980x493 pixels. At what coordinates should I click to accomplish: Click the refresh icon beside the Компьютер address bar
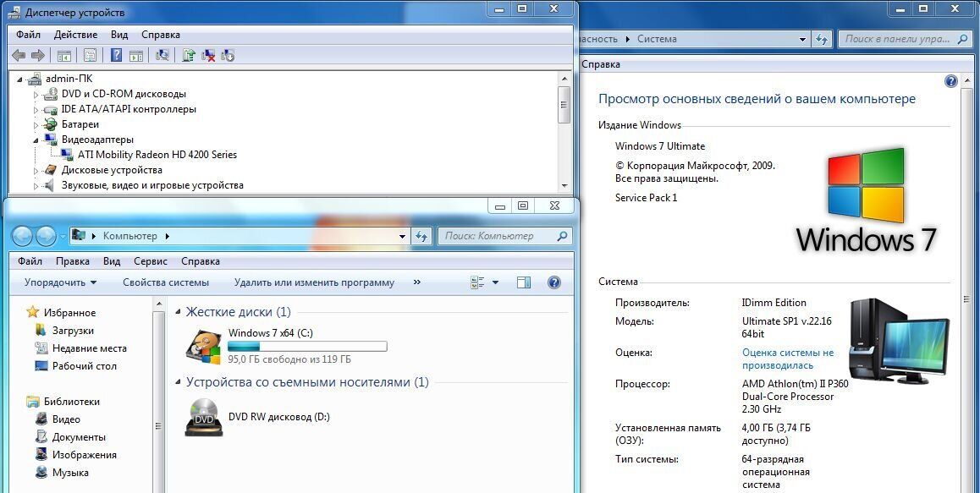coord(421,237)
